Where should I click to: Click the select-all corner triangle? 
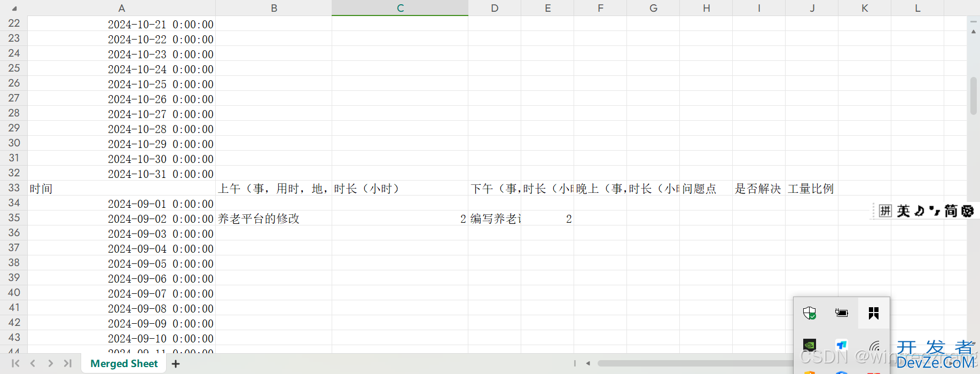tap(14, 9)
